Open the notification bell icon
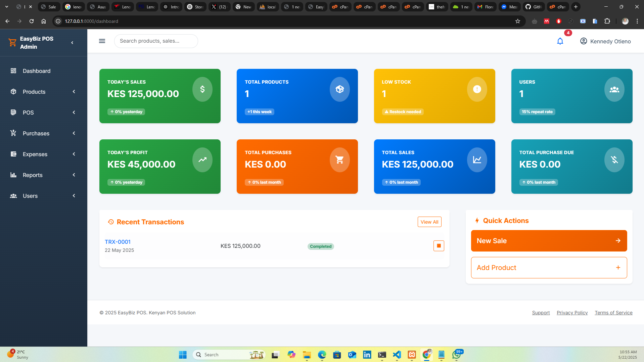644x362 pixels. click(560, 41)
